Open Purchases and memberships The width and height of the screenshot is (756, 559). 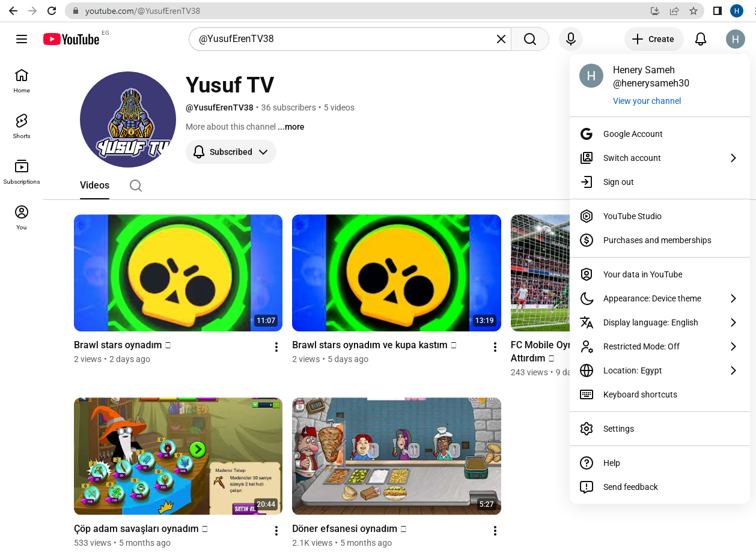point(660,240)
